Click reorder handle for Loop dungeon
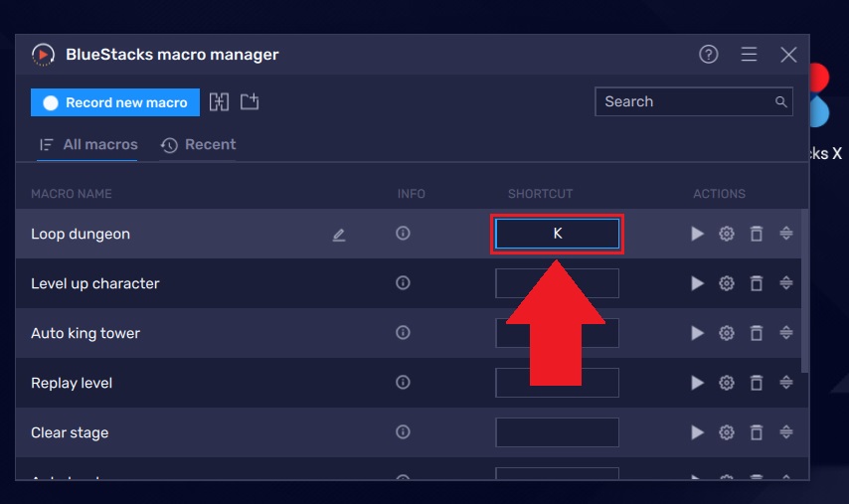The image size is (849, 504). pyautogui.click(x=786, y=234)
